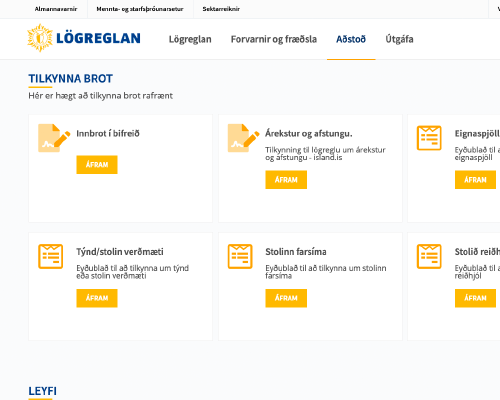Viewport: 500px width, 400px height.
Task: Click ÁFRAM under Eignaspjöll
Action: point(475,180)
